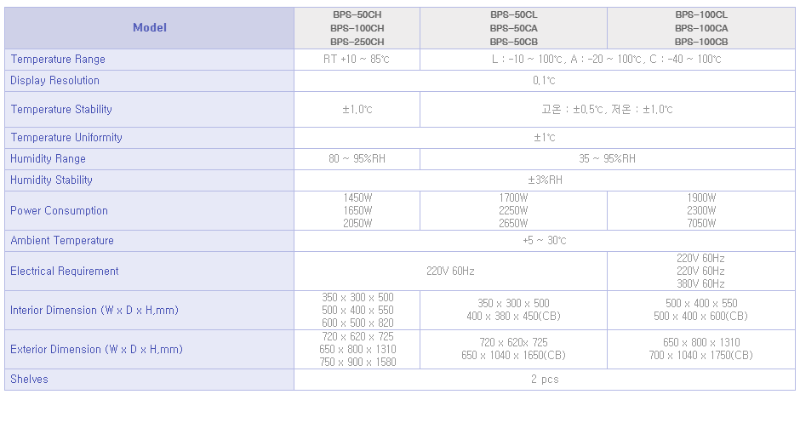Click the "80 ~ 95%RH" humidity value
This screenshot has height=422, width=800.
pos(357,159)
